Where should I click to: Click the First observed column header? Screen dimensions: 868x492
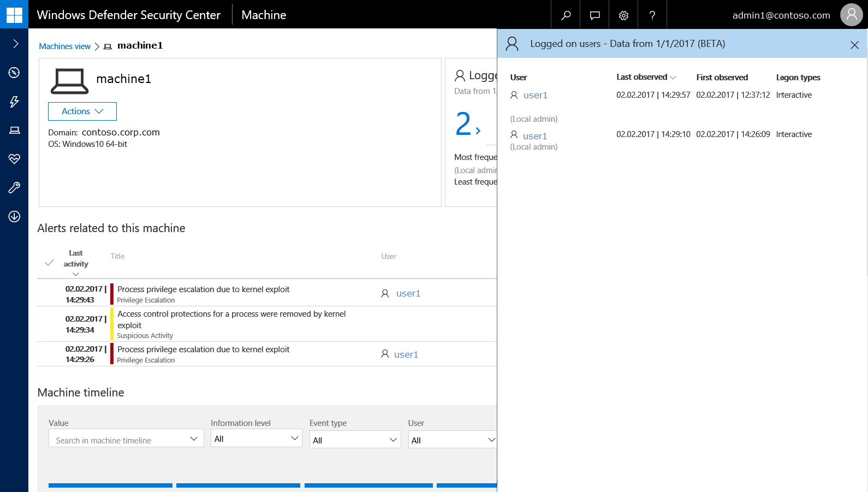tap(722, 78)
